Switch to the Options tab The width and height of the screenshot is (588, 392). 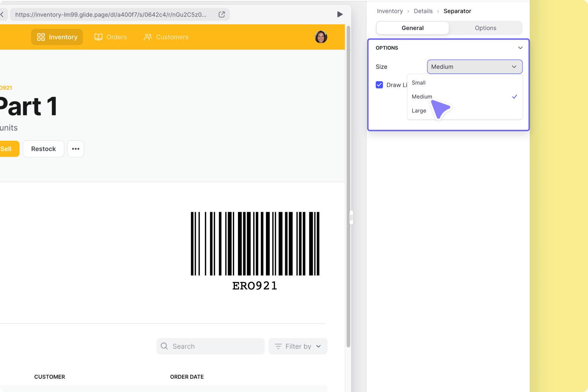(485, 28)
